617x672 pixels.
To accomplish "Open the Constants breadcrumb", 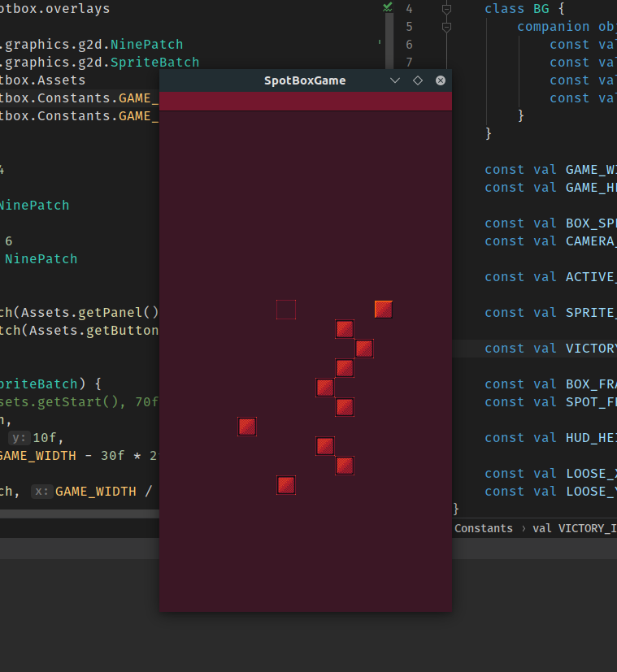I will 483,528.
